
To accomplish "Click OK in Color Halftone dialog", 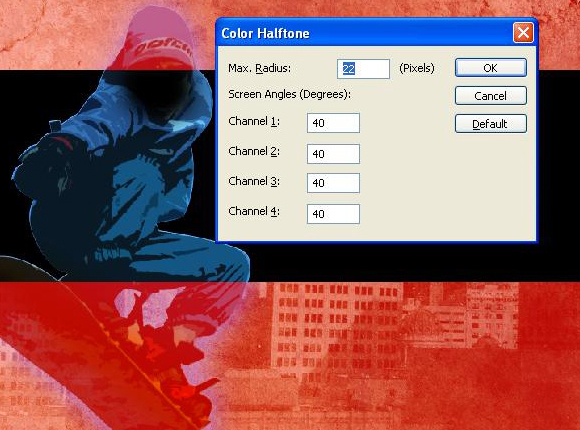I will [490, 68].
